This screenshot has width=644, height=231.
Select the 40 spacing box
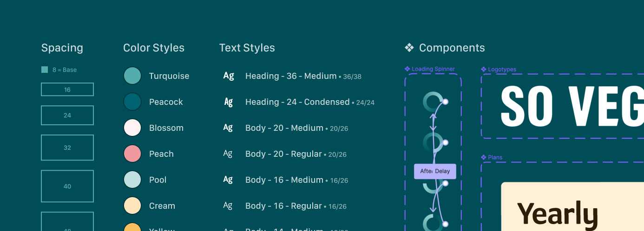(67, 186)
